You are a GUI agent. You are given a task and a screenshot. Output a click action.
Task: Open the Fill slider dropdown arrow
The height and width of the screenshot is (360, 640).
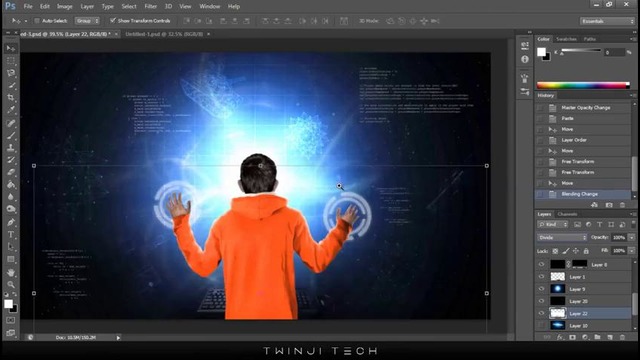pos(632,251)
